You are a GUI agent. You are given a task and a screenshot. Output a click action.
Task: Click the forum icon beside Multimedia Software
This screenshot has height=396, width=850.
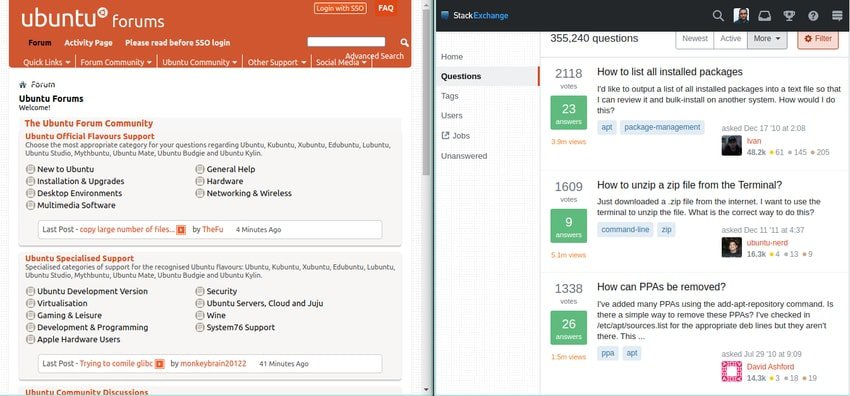pyautogui.click(x=30, y=205)
